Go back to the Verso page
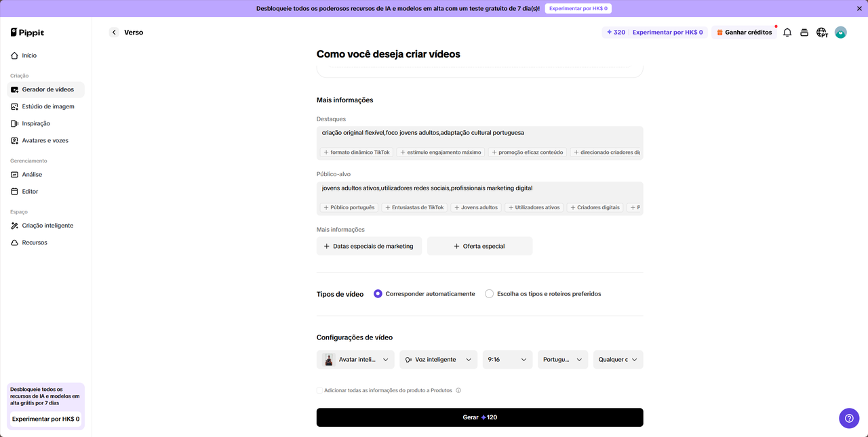The width and height of the screenshot is (868, 437). [x=113, y=32]
